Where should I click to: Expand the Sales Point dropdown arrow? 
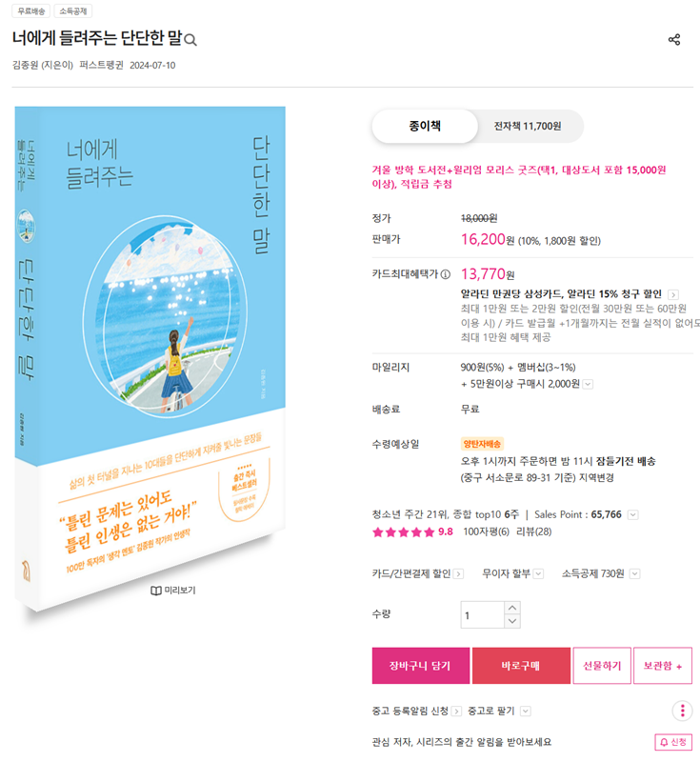point(633,514)
